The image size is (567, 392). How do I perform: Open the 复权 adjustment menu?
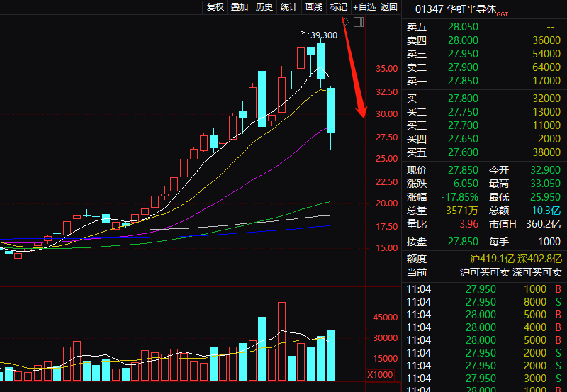[215, 7]
